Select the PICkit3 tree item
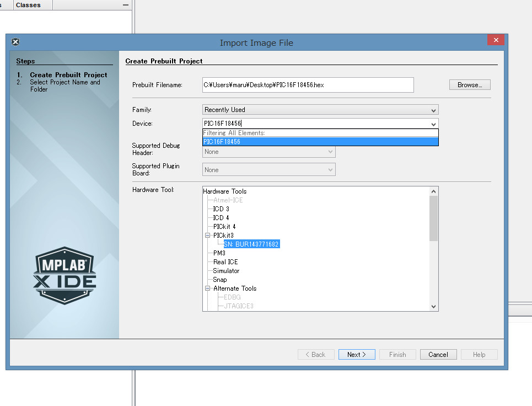The image size is (532, 406). pyautogui.click(x=223, y=236)
